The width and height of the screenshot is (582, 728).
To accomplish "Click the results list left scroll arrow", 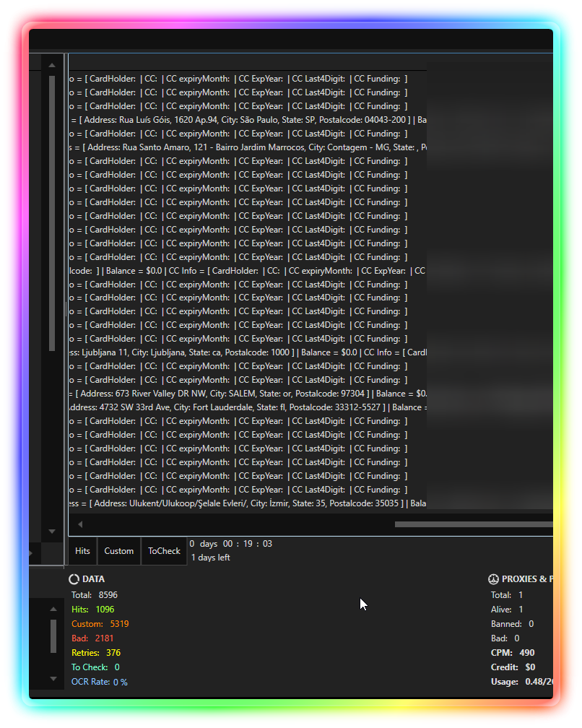I will point(80,524).
